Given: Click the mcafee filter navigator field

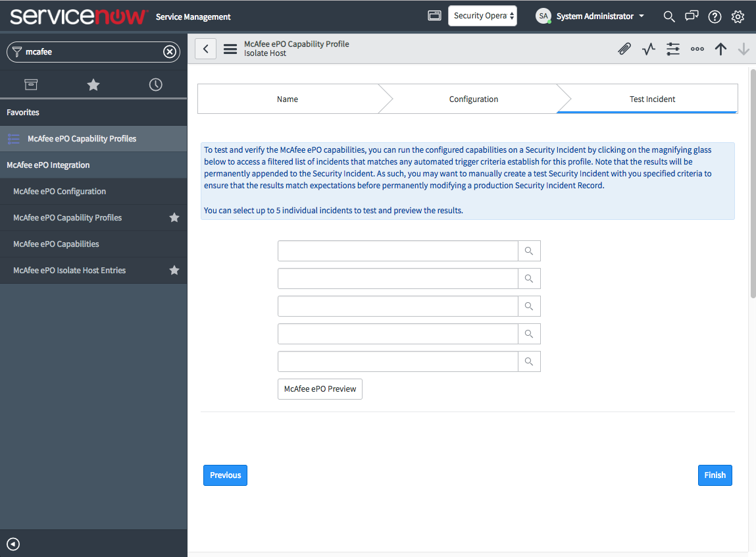Looking at the screenshot, I should [93, 51].
